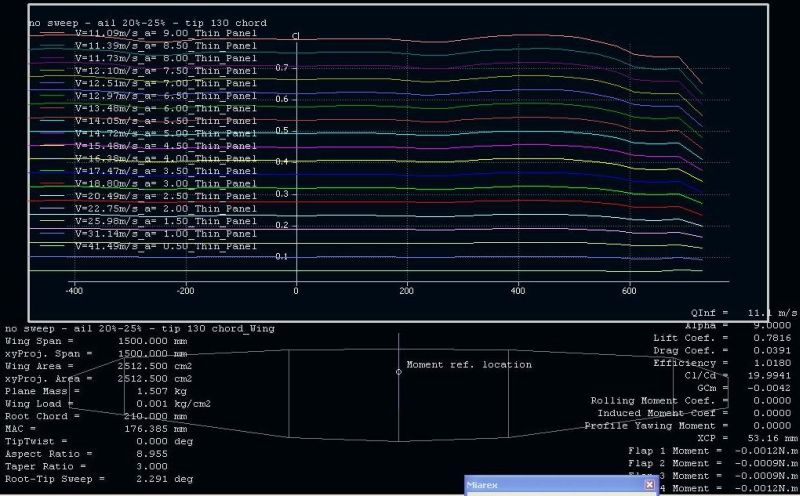This screenshot has height=496, width=800.
Task: Select legend entry V=14.72m/s a= 5.00
Action: [149, 133]
